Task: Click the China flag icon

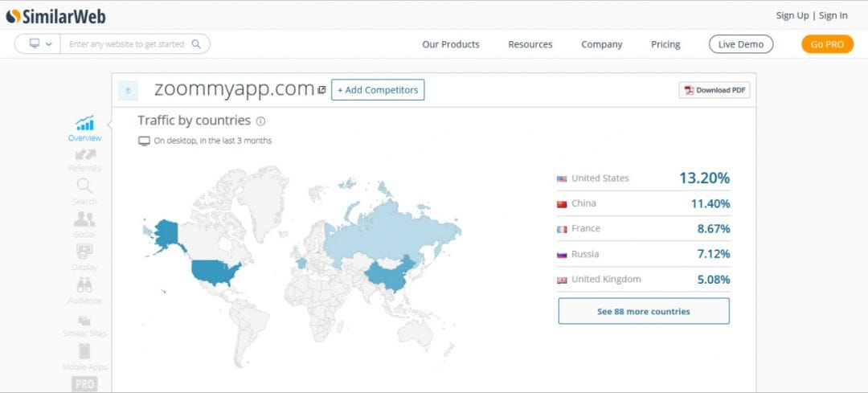Action: [x=562, y=204]
